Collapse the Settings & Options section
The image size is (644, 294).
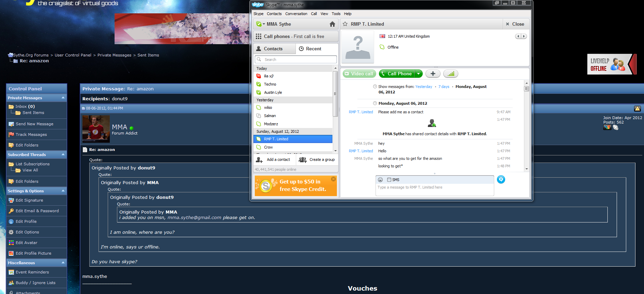pos(63,191)
